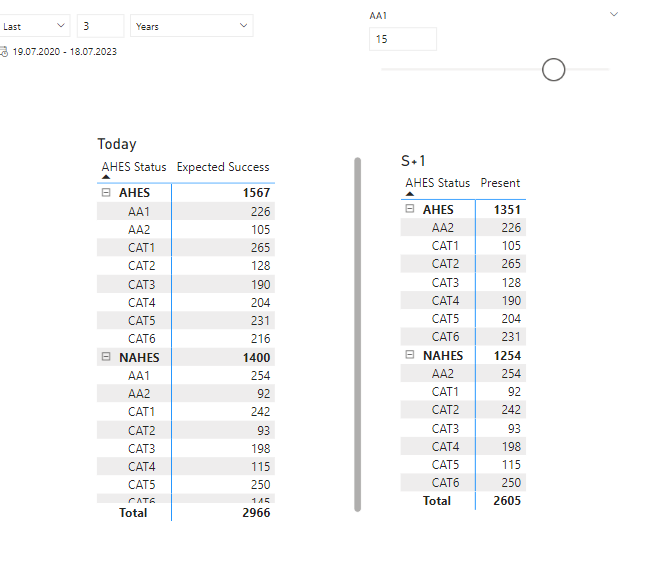Edit the AA1 value field showing 15
This screenshot has width=646, height=570.
pos(403,39)
